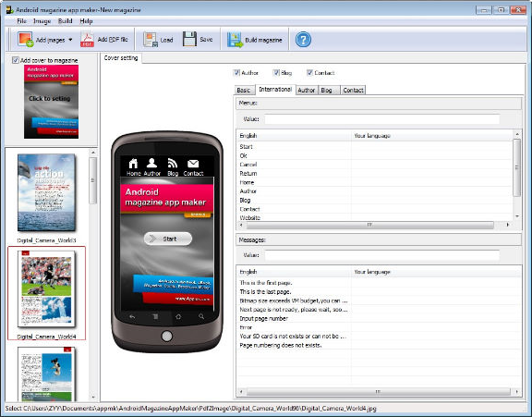This screenshot has height=417, width=532.
Task: Open help via blue question mark icon
Action: (303, 40)
